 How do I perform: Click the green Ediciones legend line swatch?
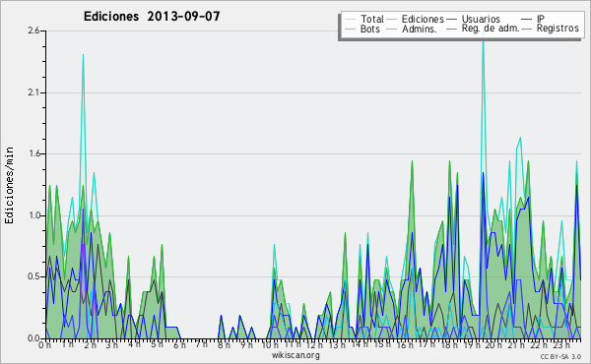point(392,20)
